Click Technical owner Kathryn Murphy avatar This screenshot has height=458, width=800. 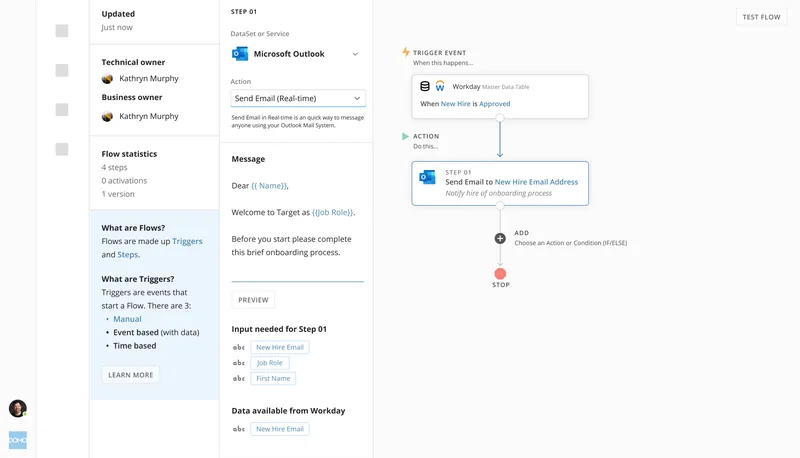(107, 79)
